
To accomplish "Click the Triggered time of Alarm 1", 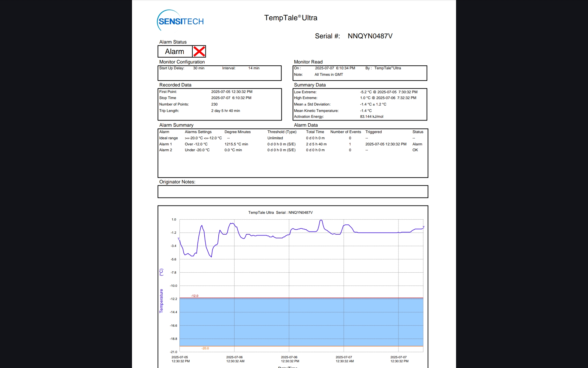I will [x=386, y=144].
